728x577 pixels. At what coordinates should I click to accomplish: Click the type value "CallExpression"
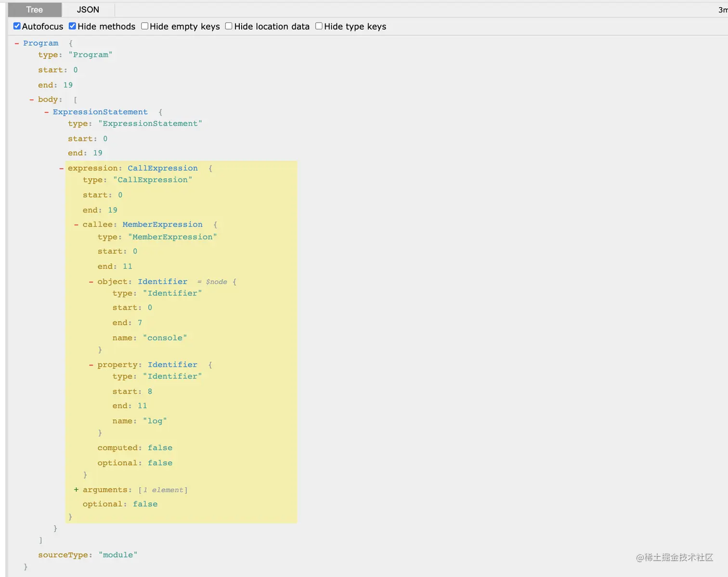click(153, 180)
